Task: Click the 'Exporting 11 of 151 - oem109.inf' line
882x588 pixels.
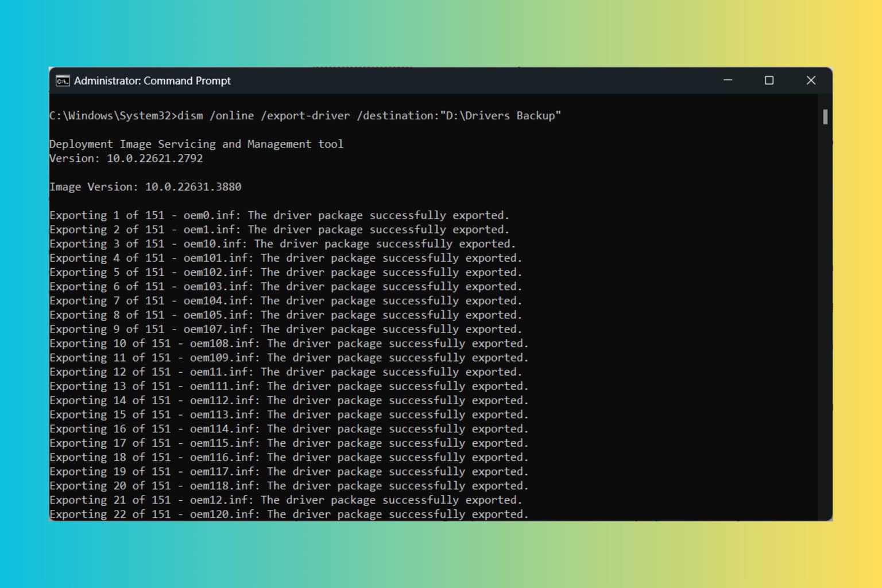Action: [289, 358]
